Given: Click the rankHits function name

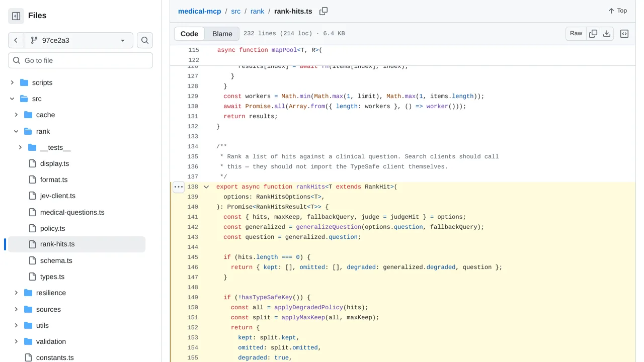Looking at the screenshot, I should (310, 187).
